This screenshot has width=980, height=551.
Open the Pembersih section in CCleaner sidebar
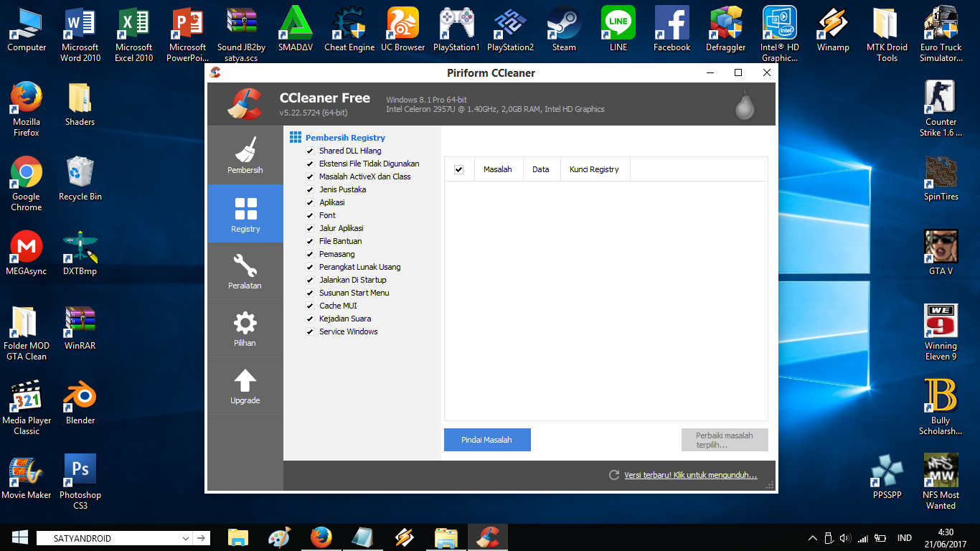click(x=245, y=155)
